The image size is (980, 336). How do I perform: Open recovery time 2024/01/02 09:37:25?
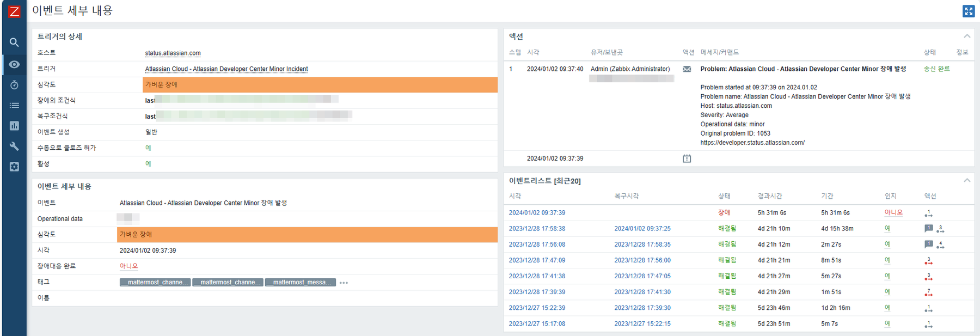(x=642, y=229)
